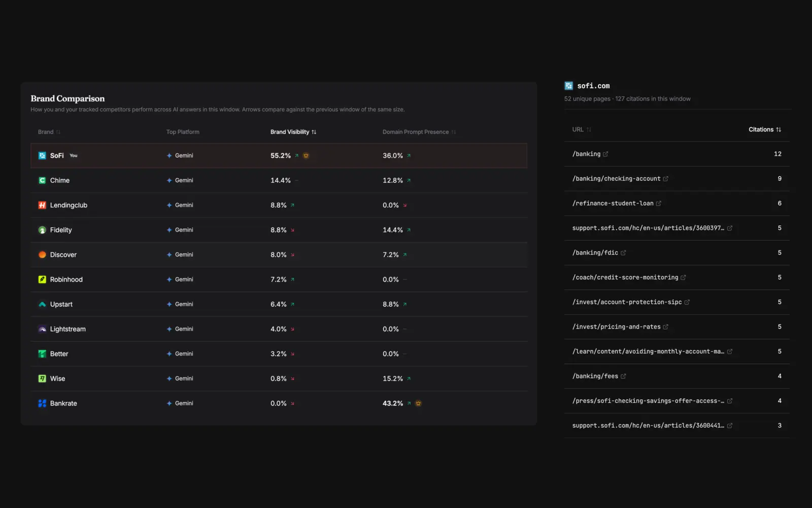This screenshot has width=812, height=508.
Task: Click the SoFi brand logo icon
Action: pyautogui.click(x=42, y=155)
